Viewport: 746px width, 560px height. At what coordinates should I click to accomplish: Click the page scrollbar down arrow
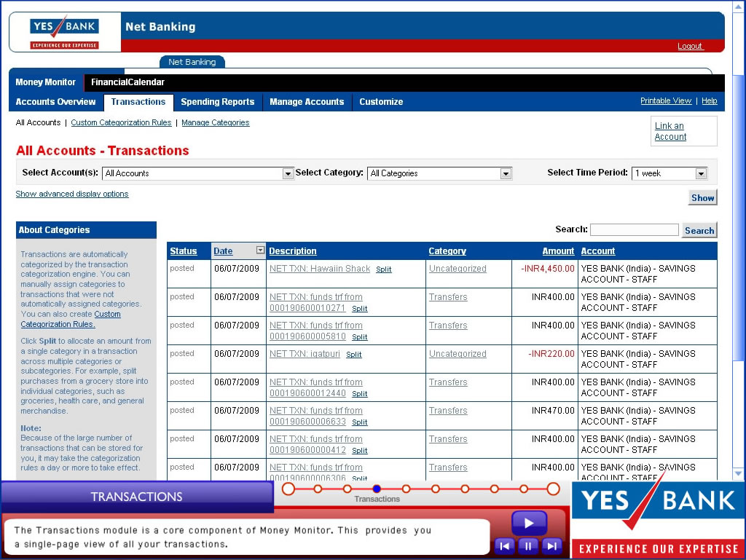coord(739,473)
